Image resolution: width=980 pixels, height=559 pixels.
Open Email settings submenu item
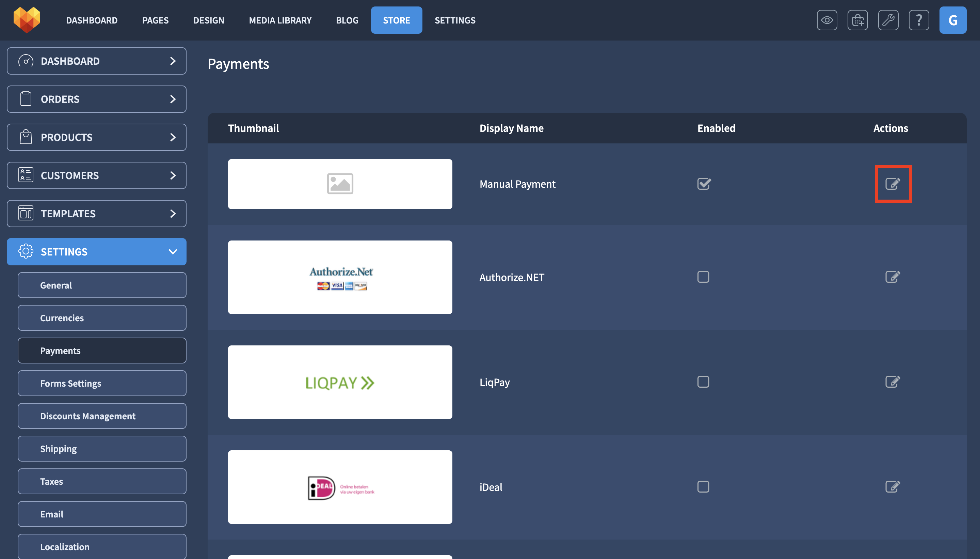[102, 514]
